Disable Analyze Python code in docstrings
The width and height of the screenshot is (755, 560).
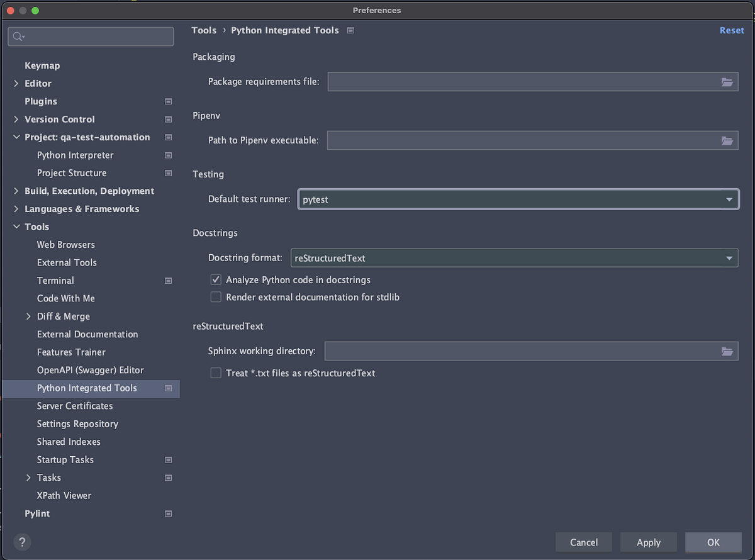pyautogui.click(x=216, y=279)
